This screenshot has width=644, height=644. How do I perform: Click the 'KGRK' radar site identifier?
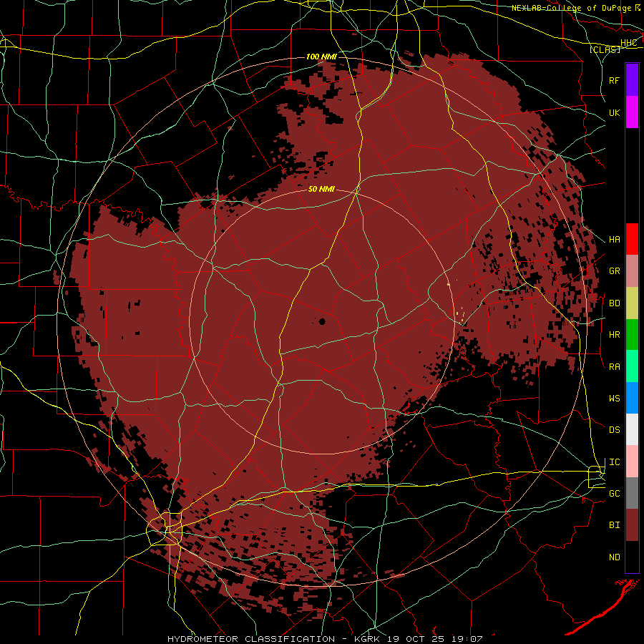[x=368, y=639]
